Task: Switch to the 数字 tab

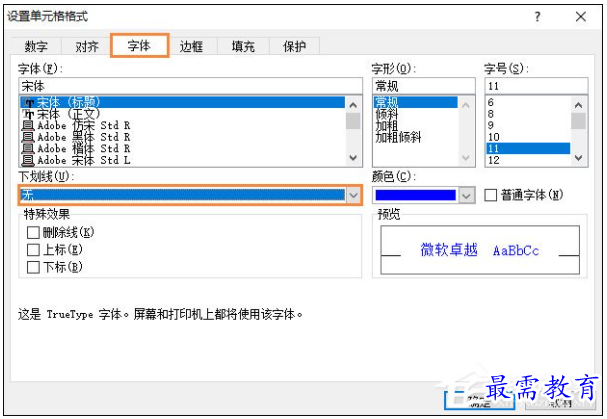Action: (x=36, y=46)
